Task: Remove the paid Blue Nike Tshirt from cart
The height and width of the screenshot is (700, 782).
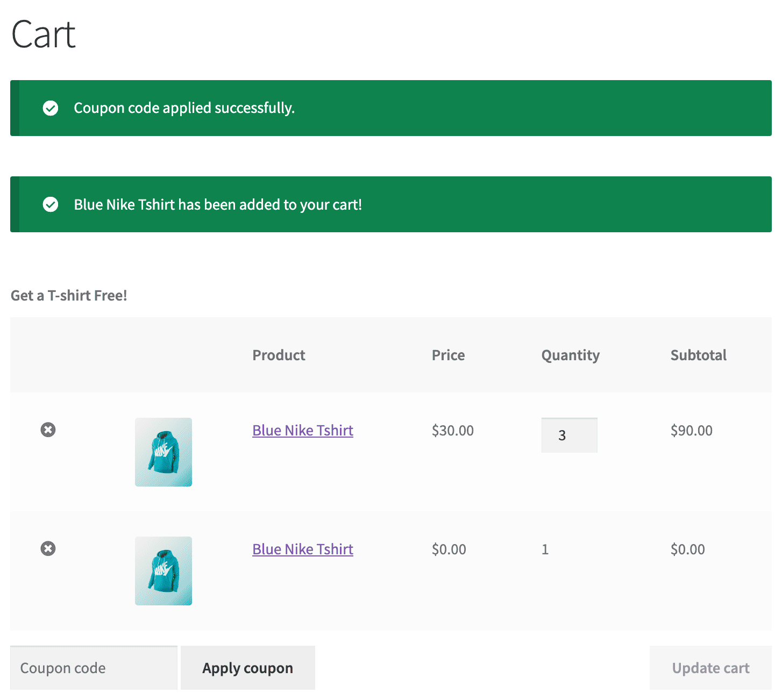Action: coord(48,429)
